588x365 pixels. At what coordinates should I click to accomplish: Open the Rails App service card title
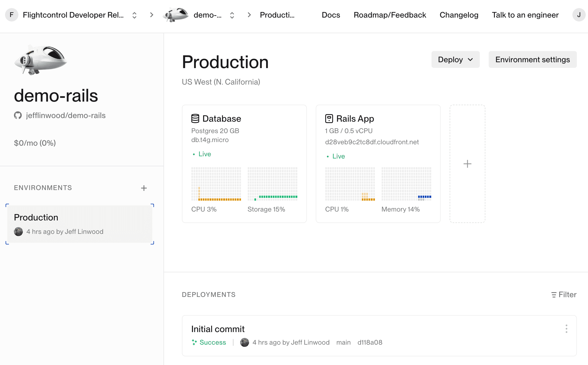355,119
